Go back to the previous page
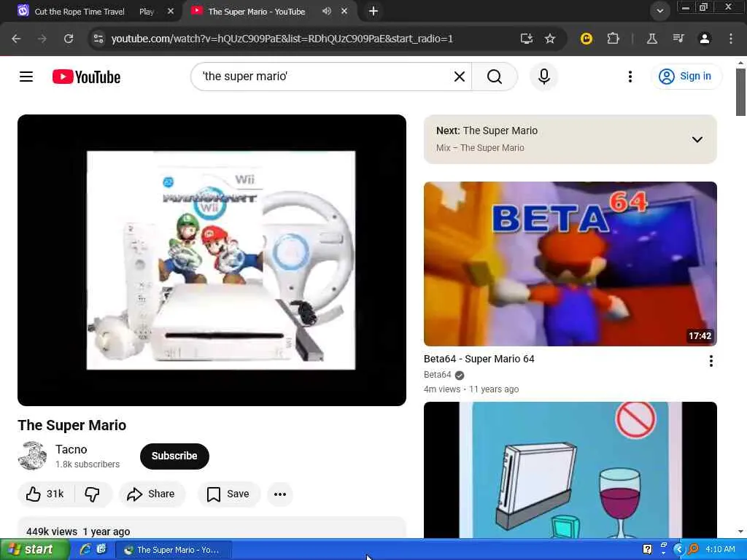 [x=16, y=39]
